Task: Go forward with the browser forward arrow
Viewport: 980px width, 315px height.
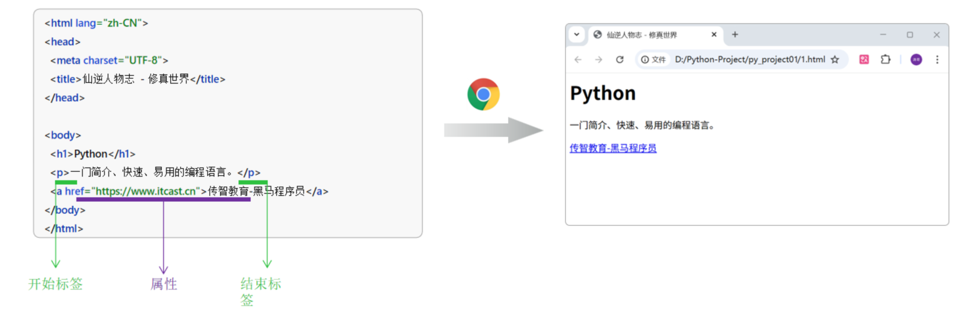Action: (599, 59)
